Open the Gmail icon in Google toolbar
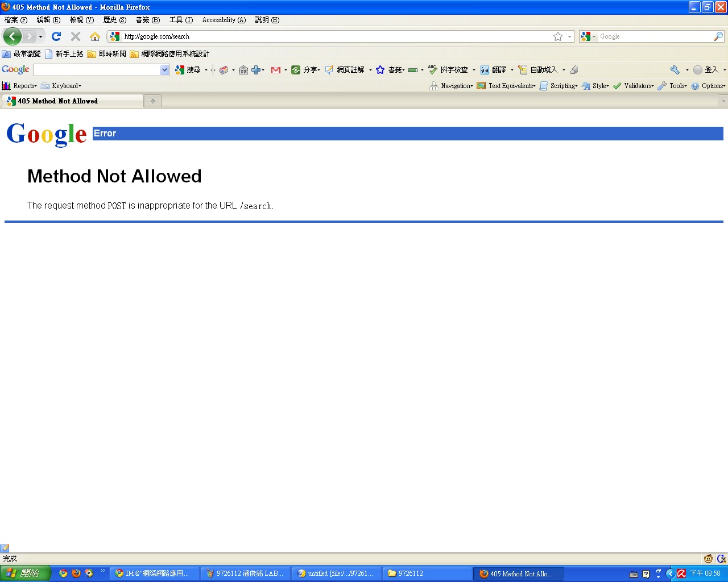 (x=276, y=70)
